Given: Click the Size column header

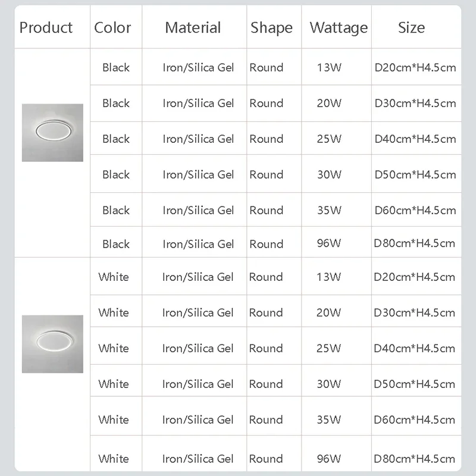Looking at the screenshot, I should pos(411,27).
